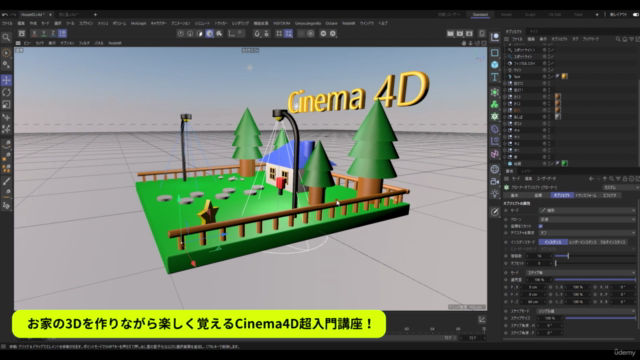Screen dimensions: 640x360
Task: Click the globe environment icon
Action: (495, 169)
